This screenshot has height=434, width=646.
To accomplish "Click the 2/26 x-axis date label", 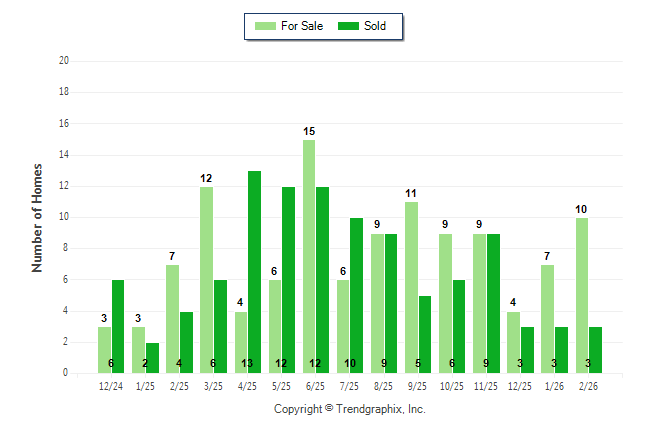I will tap(587, 386).
